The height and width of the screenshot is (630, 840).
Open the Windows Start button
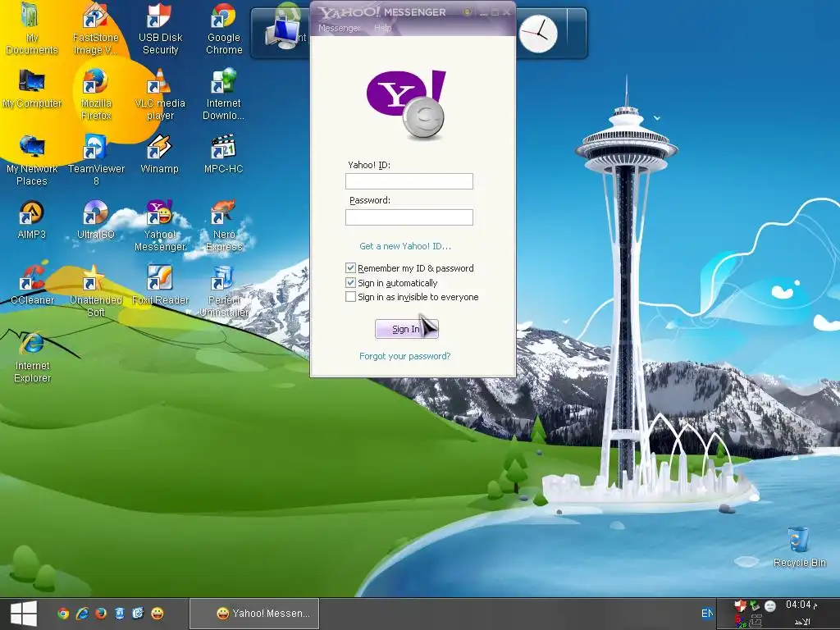(24, 614)
